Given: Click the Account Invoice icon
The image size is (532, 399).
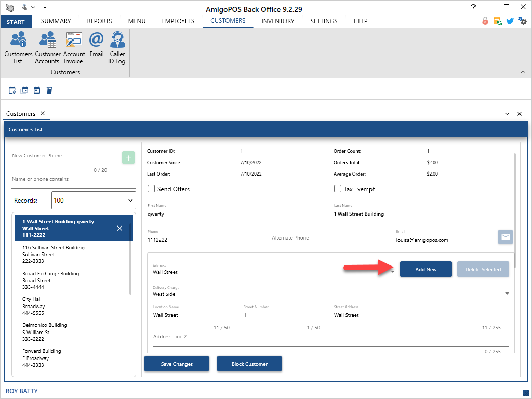Looking at the screenshot, I should (x=74, y=47).
